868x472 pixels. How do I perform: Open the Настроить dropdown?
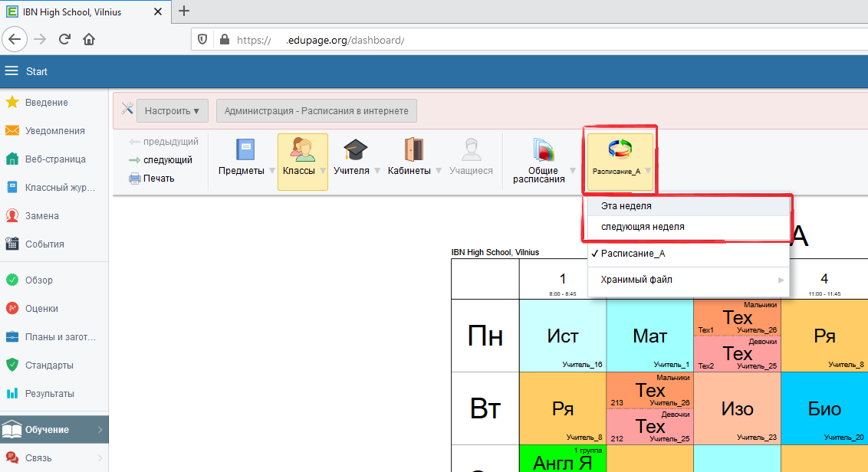tap(173, 110)
